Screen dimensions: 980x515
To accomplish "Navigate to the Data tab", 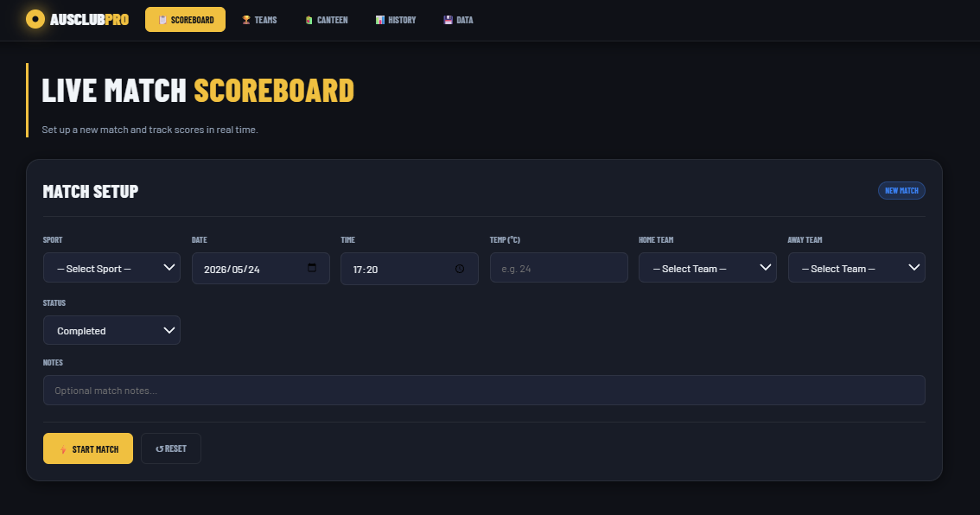I will tap(458, 20).
